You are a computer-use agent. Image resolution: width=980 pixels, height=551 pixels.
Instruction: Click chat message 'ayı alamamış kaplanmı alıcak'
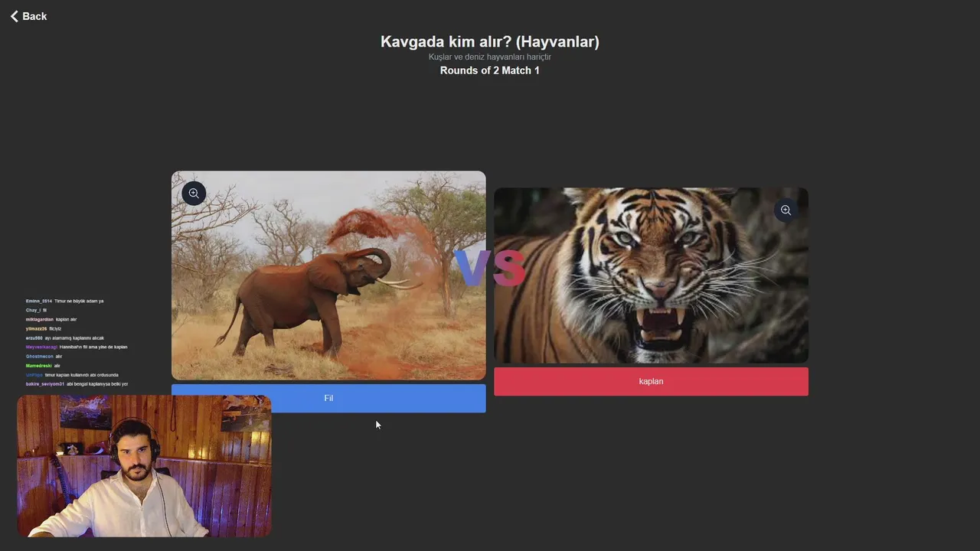tap(74, 337)
